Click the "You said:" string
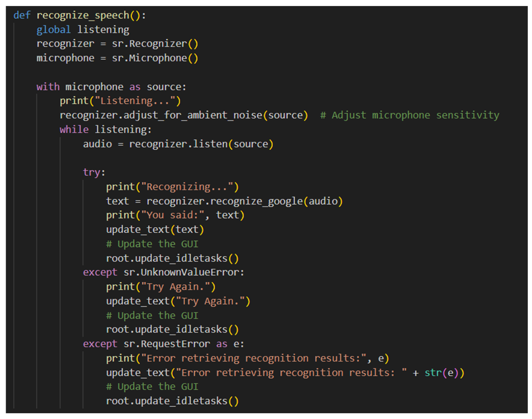This screenshot has height=419, width=532. click(x=172, y=215)
